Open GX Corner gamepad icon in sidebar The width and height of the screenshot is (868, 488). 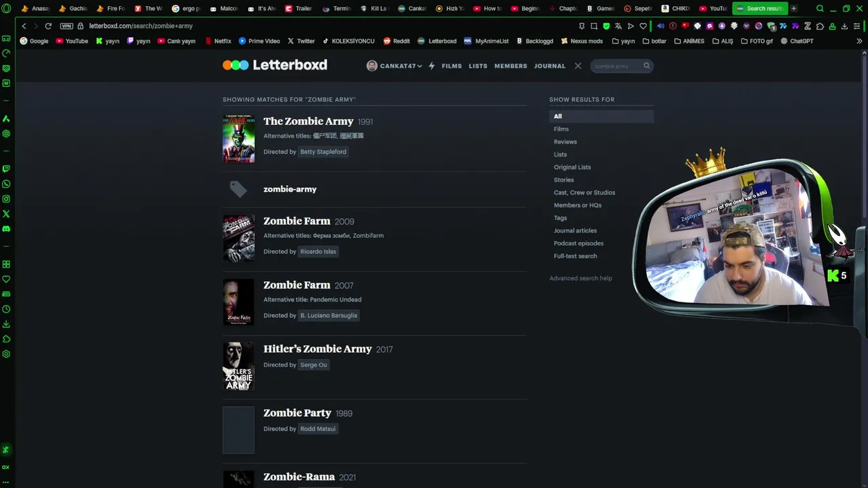point(6,39)
